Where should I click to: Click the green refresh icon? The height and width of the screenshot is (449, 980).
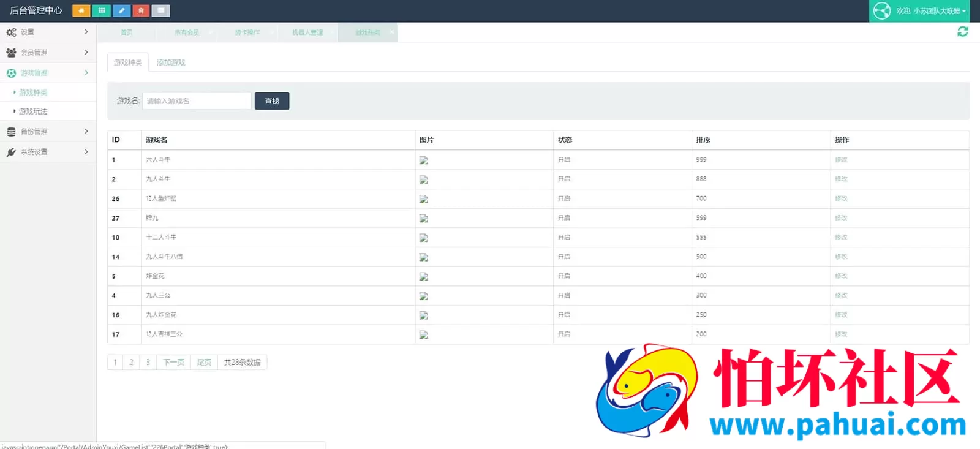coord(962,32)
